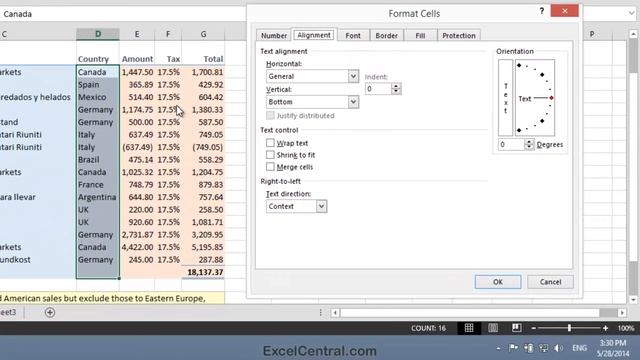This screenshot has height=360, width=640.
Task: Switch to Normal view in status bar
Action: 469,328
